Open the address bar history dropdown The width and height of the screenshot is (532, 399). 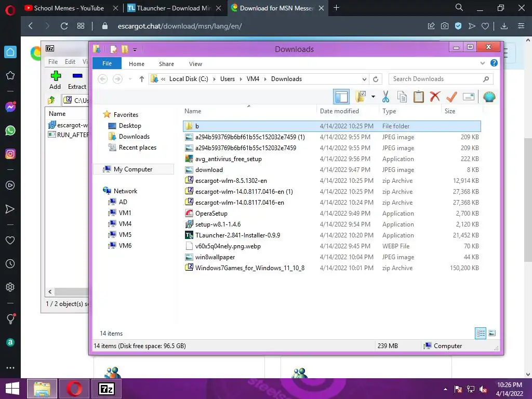pyautogui.click(x=364, y=79)
